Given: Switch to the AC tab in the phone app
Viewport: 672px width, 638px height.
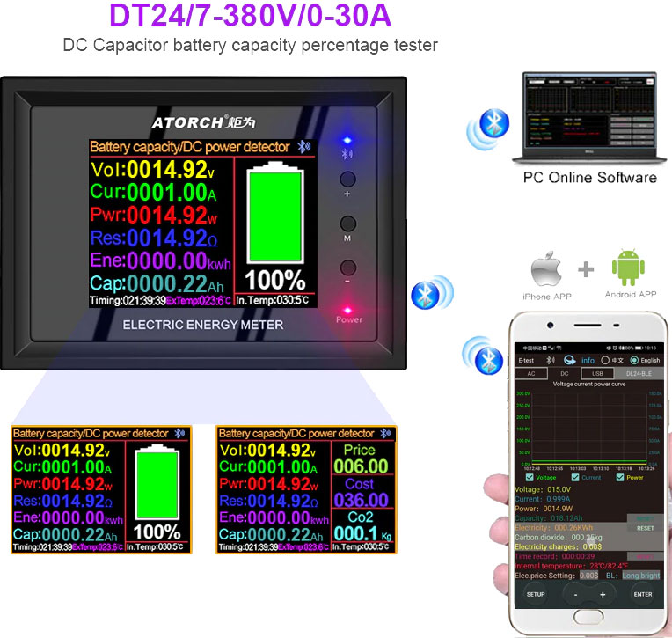Looking at the screenshot, I should (x=531, y=373).
